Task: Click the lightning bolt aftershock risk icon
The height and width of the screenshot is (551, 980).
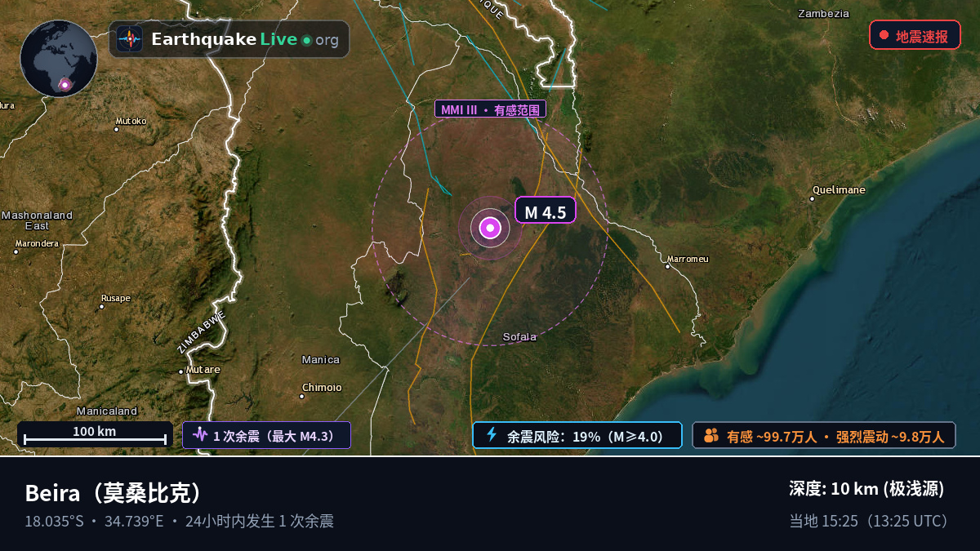Action: click(492, 435)
